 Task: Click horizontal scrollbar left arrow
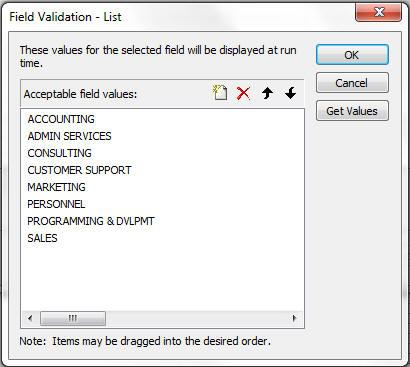pos(30,318)
